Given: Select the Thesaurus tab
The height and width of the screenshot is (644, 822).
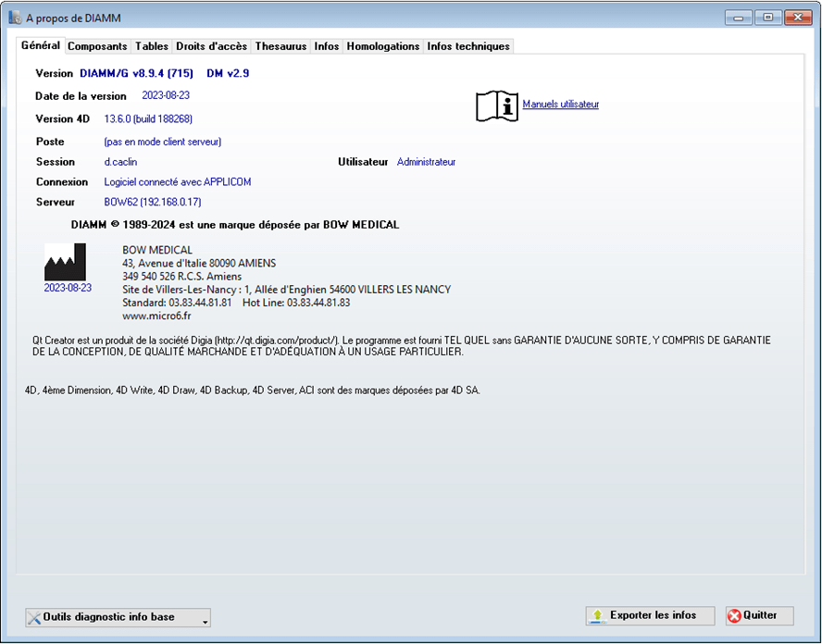Looking at the screenshot, I should click(280, 46).
